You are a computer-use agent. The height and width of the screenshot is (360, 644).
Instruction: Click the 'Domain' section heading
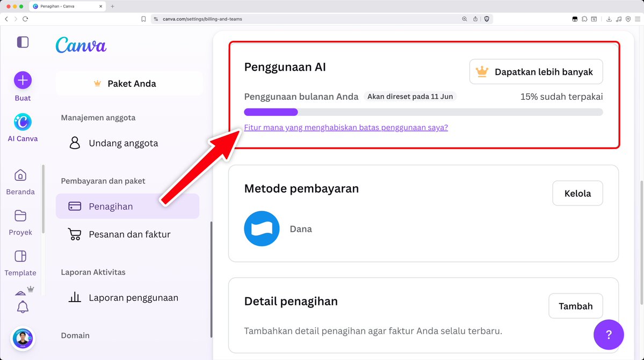coord(75,335)
